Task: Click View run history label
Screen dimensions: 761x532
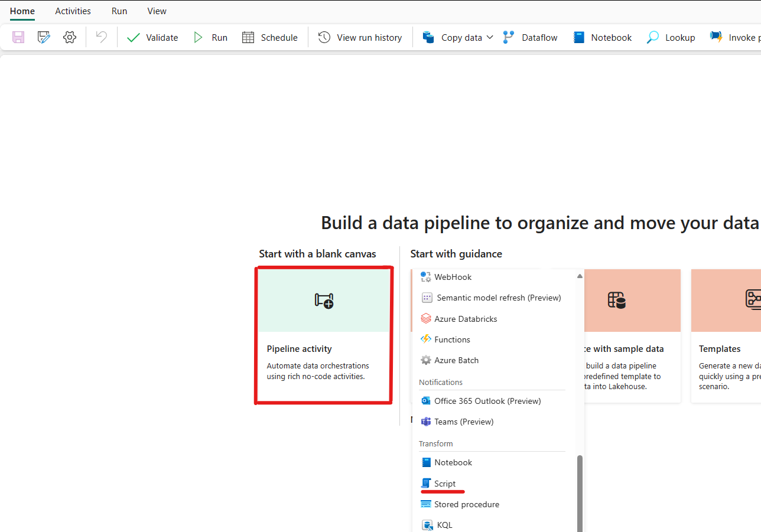Action: point(369,37)
